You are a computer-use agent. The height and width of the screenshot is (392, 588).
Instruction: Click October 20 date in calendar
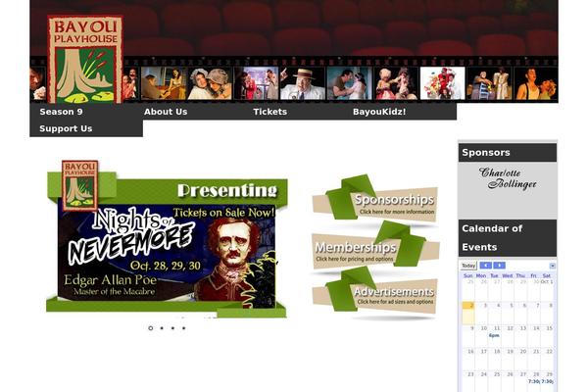pos(522,352)
